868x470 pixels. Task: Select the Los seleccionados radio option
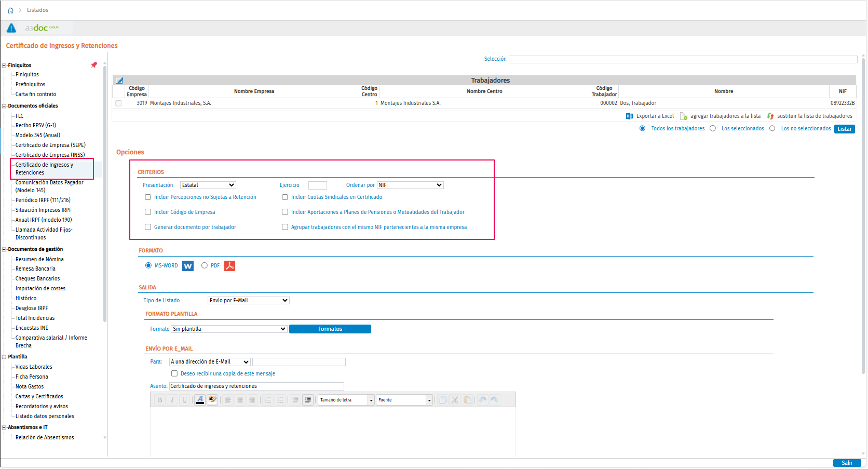point(713,128)
